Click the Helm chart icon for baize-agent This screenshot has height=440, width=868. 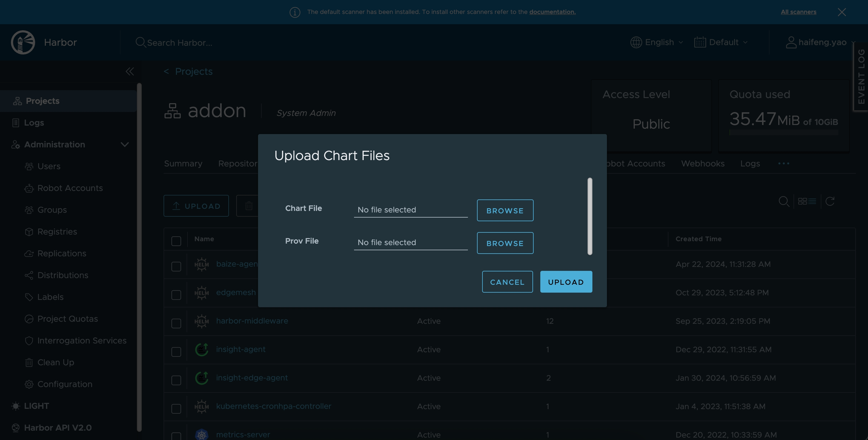pyautogui.click(x=201, y=264)
